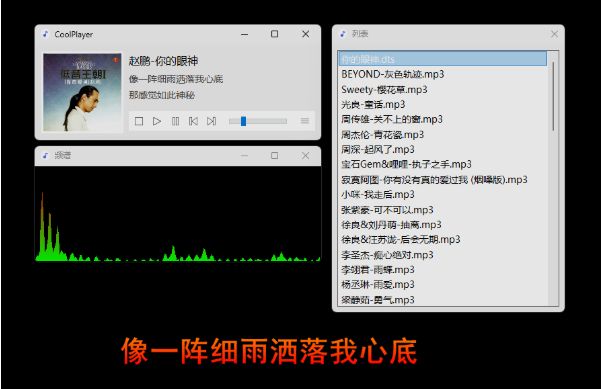Close the spectrum window
The image size is (602, 389).
tap(306, 156)
